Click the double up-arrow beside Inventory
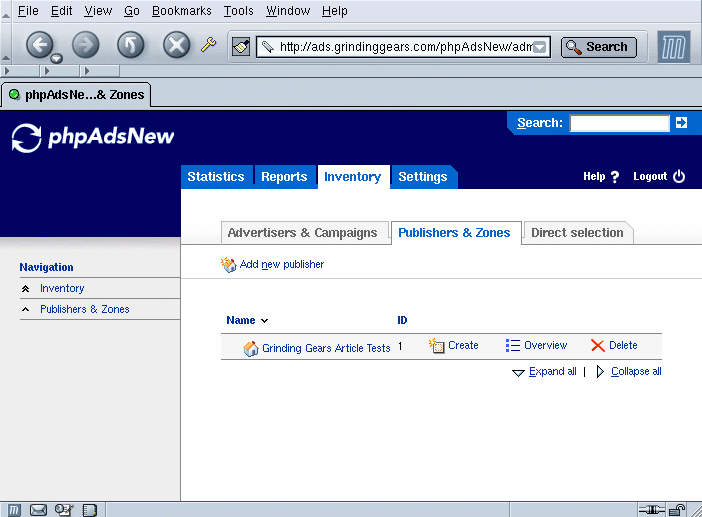The height and width of the screenshot is (517, 702). 26,289
